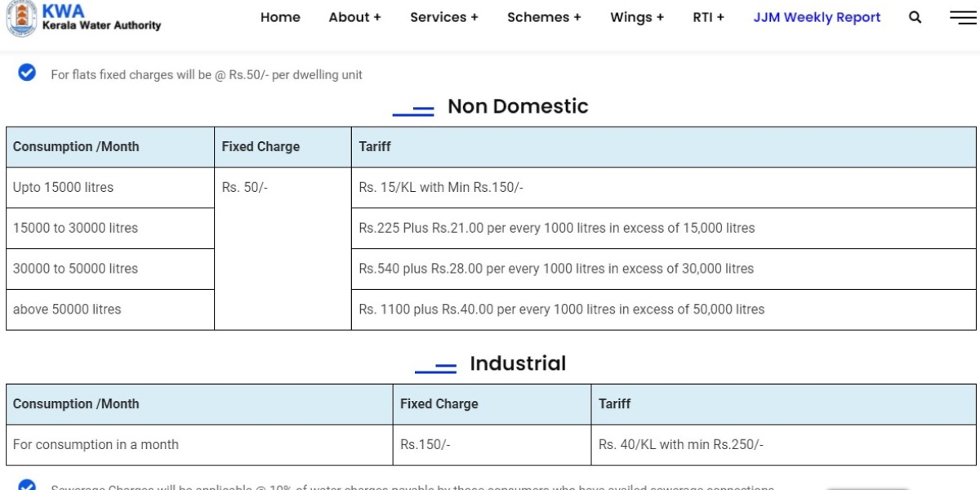Screen dimensions: 980x490
Task: Click the 30000 to 50000 litres row
Action: [75, 269]
